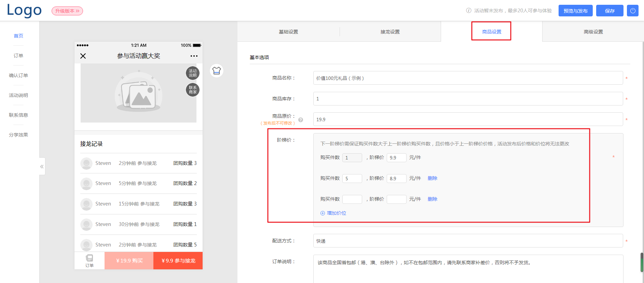
Task: Open the three-dot menu in phone preview
Action: click(194, 56)
